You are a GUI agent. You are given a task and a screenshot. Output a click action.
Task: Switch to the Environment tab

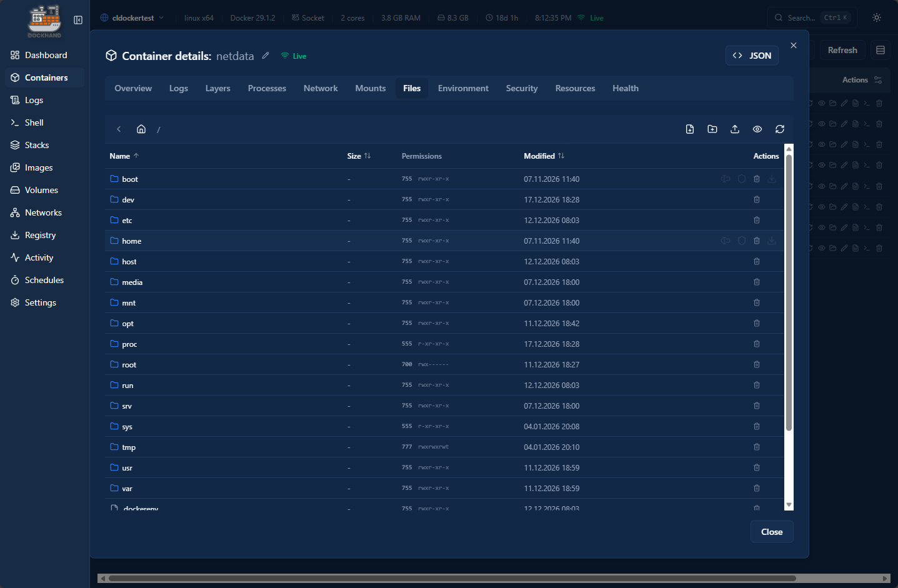(x=463, y=88)
